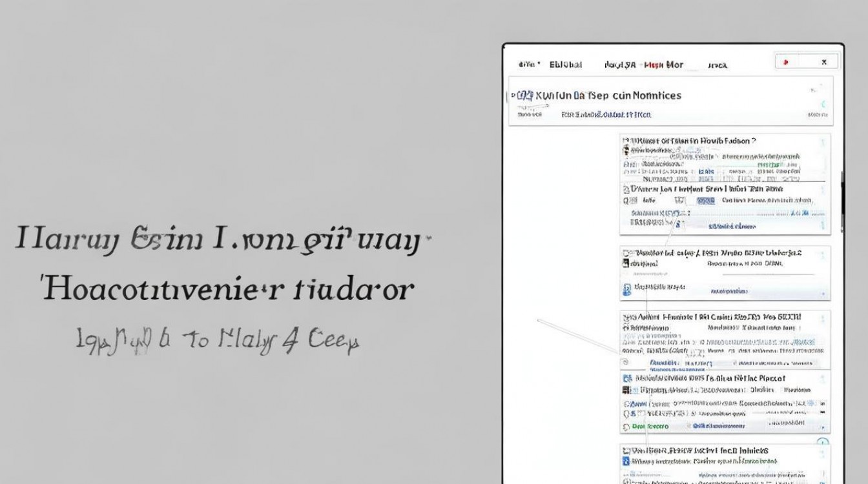Viewport: 868px width, 484px height.
Task: Click the refresh icon next to the green 'Dref' link
Action: coord(626,427)
